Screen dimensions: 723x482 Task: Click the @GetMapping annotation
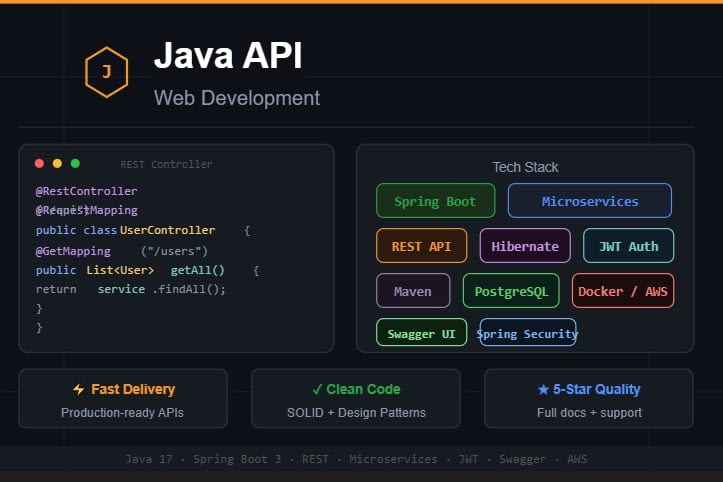click(x=73, y=251)
